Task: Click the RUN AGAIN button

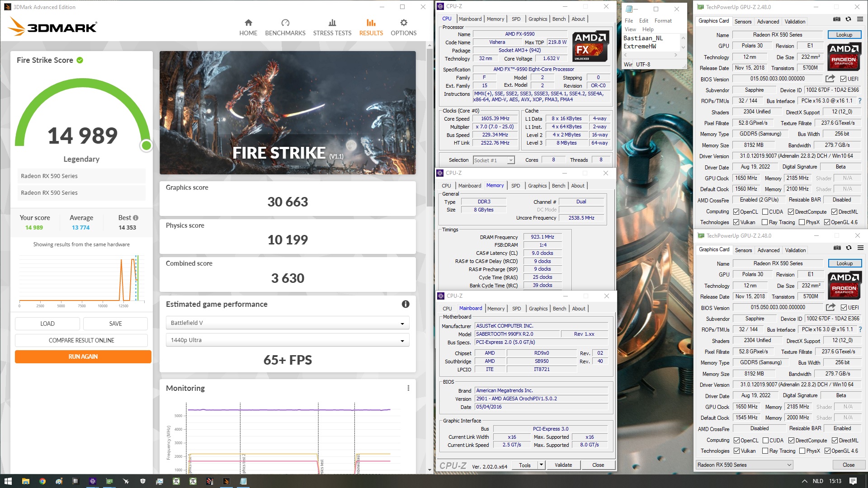Action: (x=83, y=357)
